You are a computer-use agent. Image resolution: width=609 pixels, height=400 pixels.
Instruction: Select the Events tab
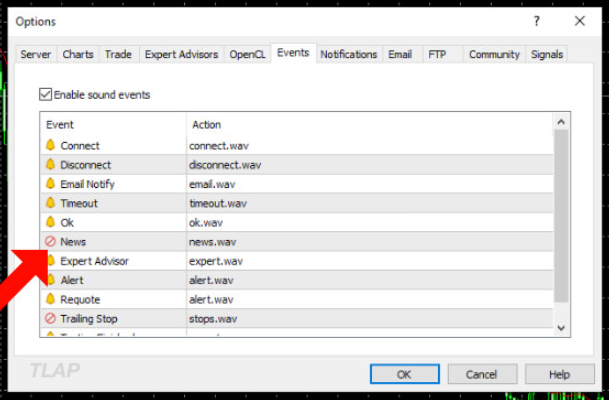tap(293, 53)
